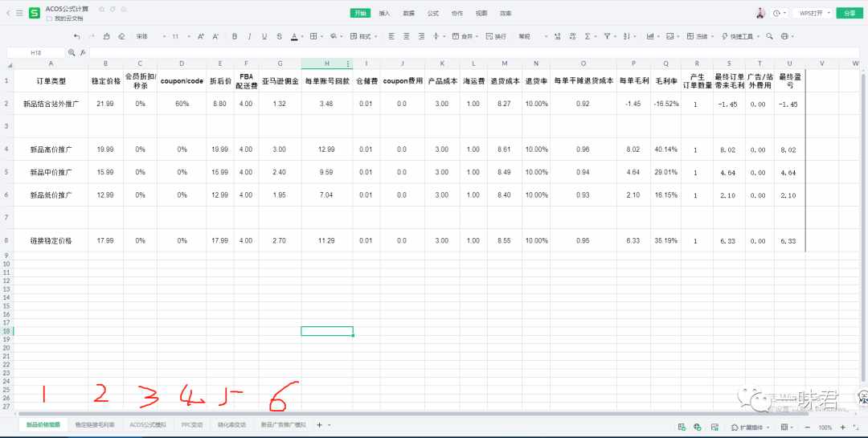Add a new sheet with plus button
Image resolution: width=868 pixels, height=438 pixels.
[319, 425]
